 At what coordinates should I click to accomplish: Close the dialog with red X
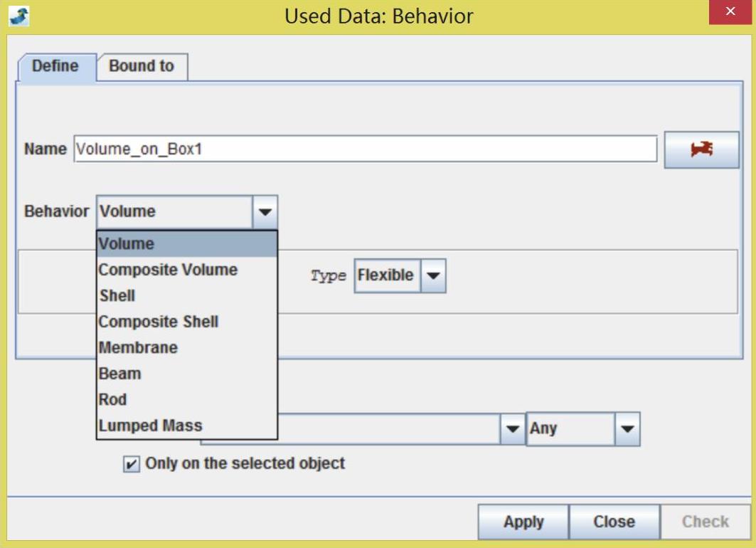730,13
